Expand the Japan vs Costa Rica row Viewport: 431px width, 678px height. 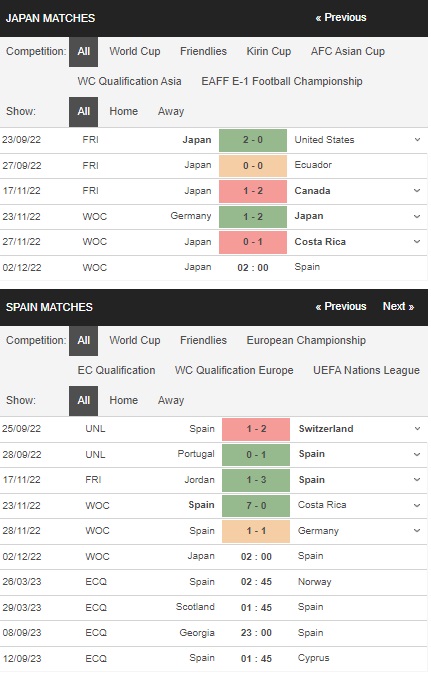(417, 242)
